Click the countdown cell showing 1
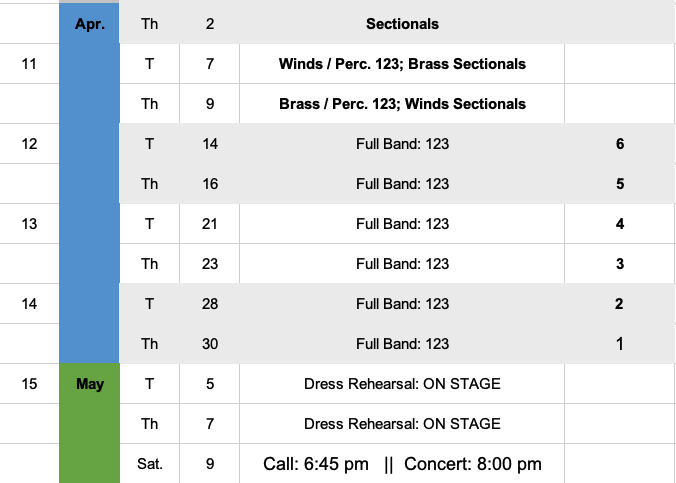Image resolution: width=676 pixels, height=483 pixels. (620, 344)
